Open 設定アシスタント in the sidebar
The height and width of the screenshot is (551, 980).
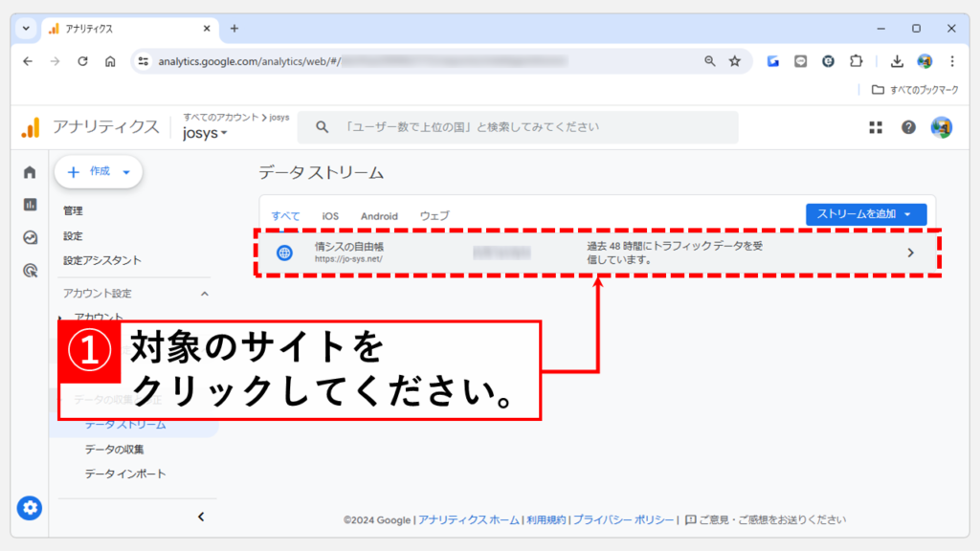coord(102,260)
